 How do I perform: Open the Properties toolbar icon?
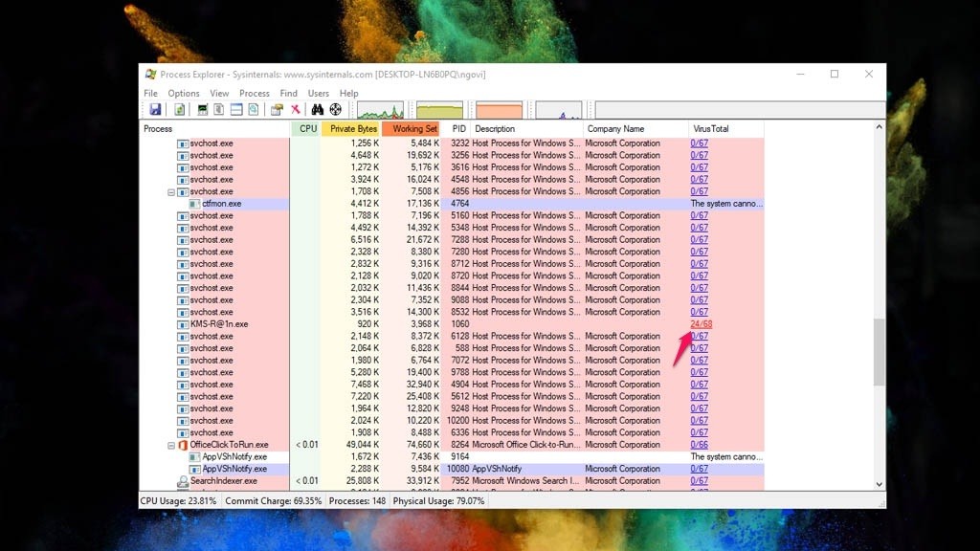277,110
